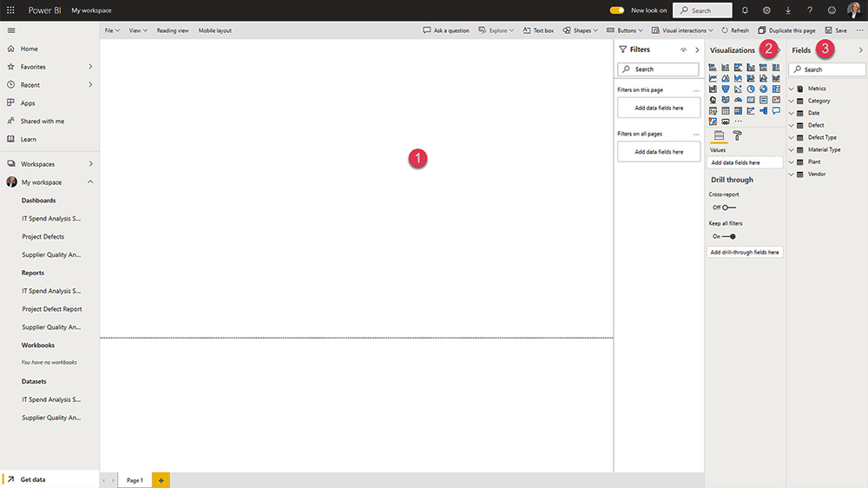Collapse the left navigation hamburger menu

[x=10, y=30]
